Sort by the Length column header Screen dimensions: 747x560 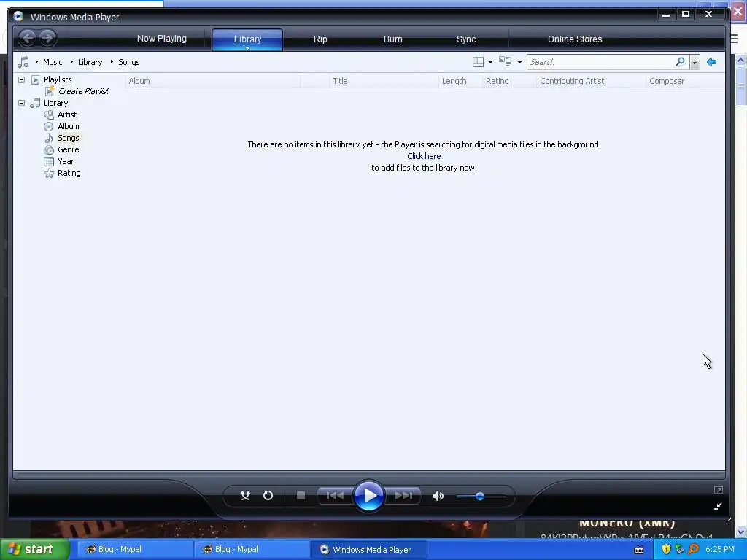[x=460, y=81]
